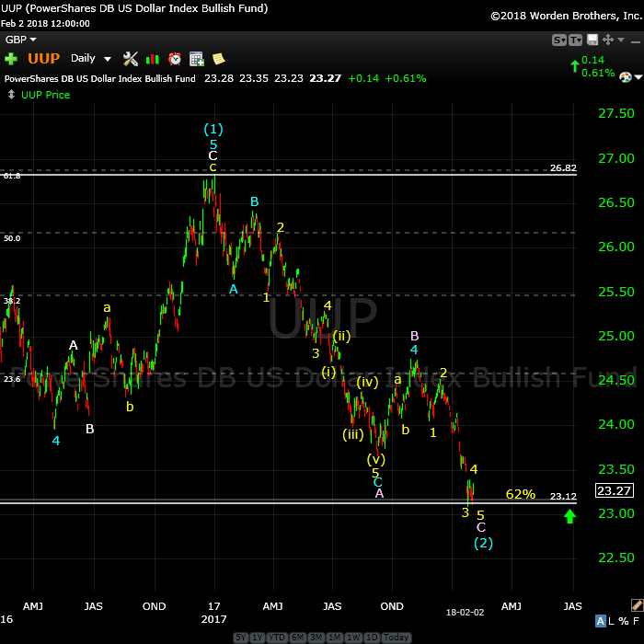Click the 50.0 Fibonacci level label
Screen dimensions: 644x644
pyautogui.click(x=12, y=238)
